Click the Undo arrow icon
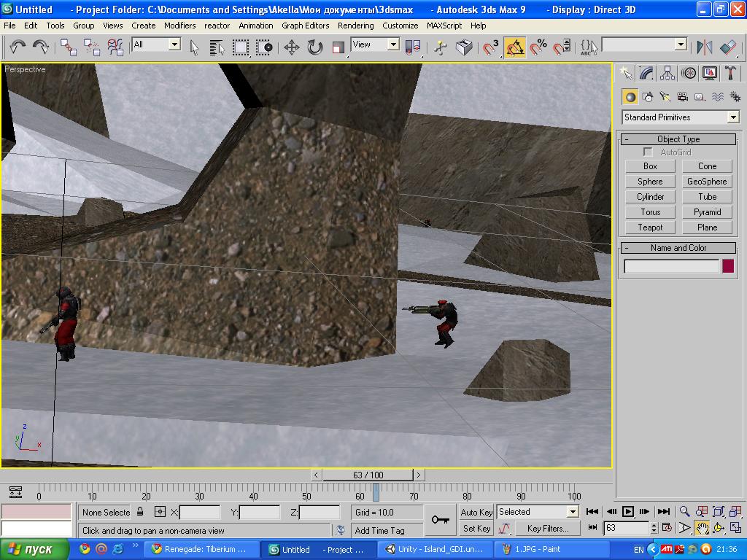 [18, 47]
